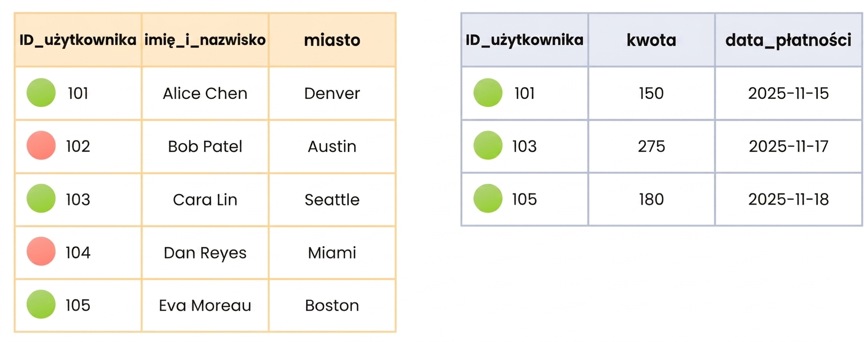Click the Bob Patel name cell
The width and height of the screenshot is (868, 342).
pyautogui.click(x=205, y=146)
